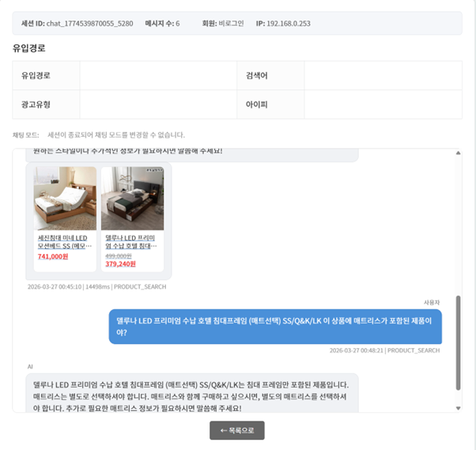This screenshot has width=476, height=450.
Task: Click the struck-through 499,000원 original price
Action: point(119,256)
